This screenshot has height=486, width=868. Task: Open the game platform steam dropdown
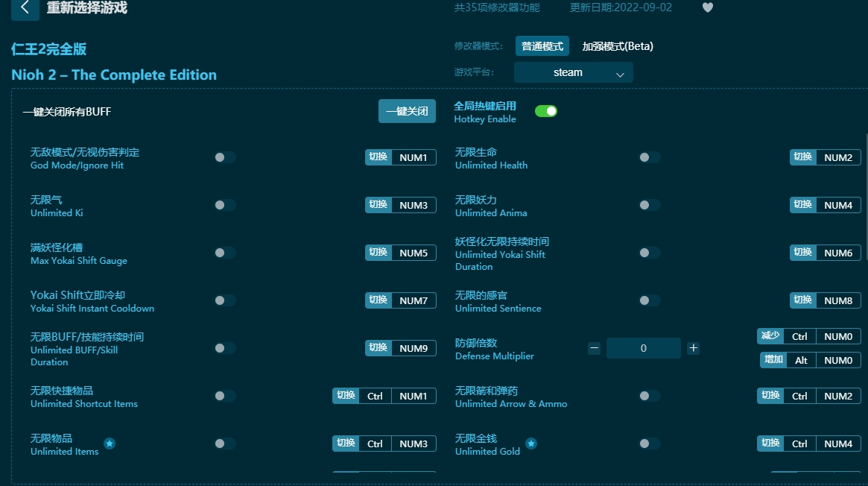pyautogui.click(x=573, y=72)
